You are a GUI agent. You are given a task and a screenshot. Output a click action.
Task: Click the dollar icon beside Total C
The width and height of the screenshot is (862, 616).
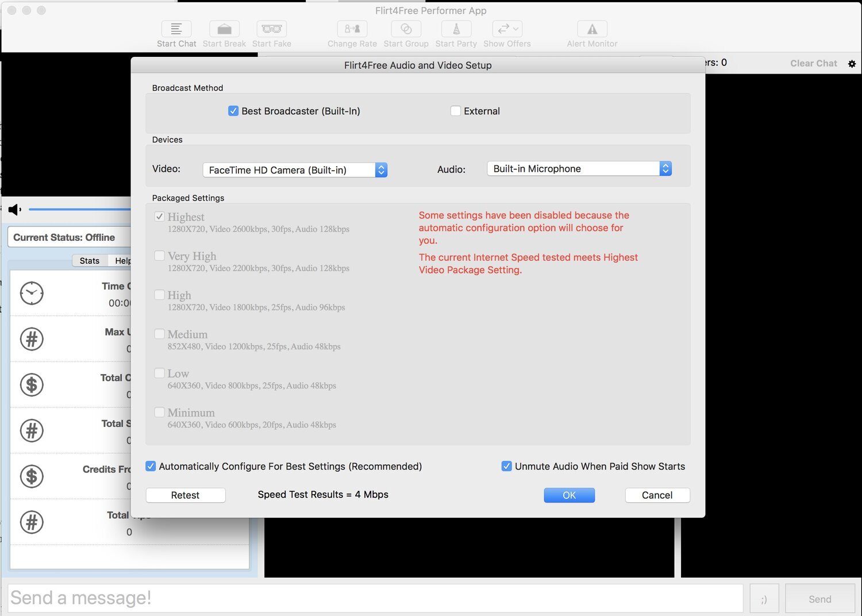point(32,384)
